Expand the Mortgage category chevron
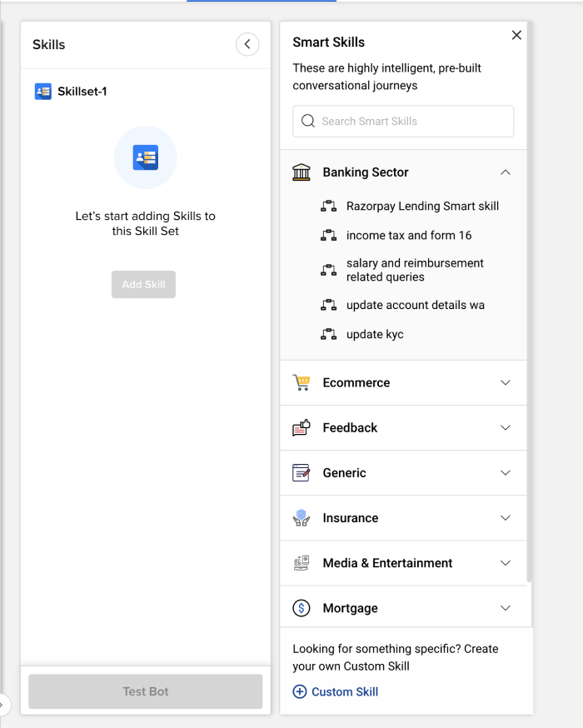 pyautogui.click(x=505, y=608)
